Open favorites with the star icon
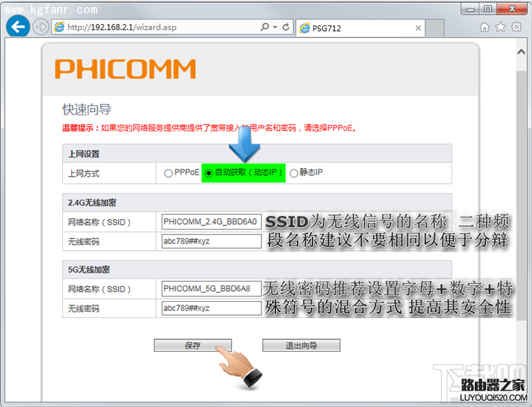Image resolution: width=532 pixels, height=407 pixels. 500,27
